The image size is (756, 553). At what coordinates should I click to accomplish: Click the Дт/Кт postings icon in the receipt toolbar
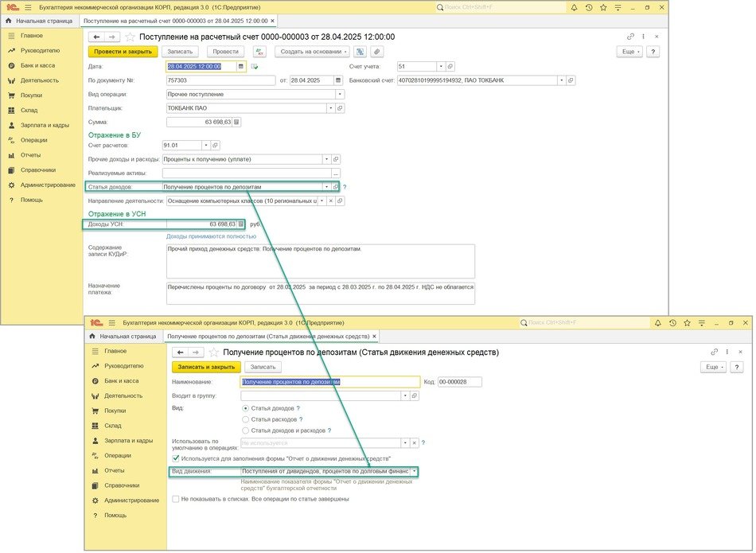click(259, 52)
